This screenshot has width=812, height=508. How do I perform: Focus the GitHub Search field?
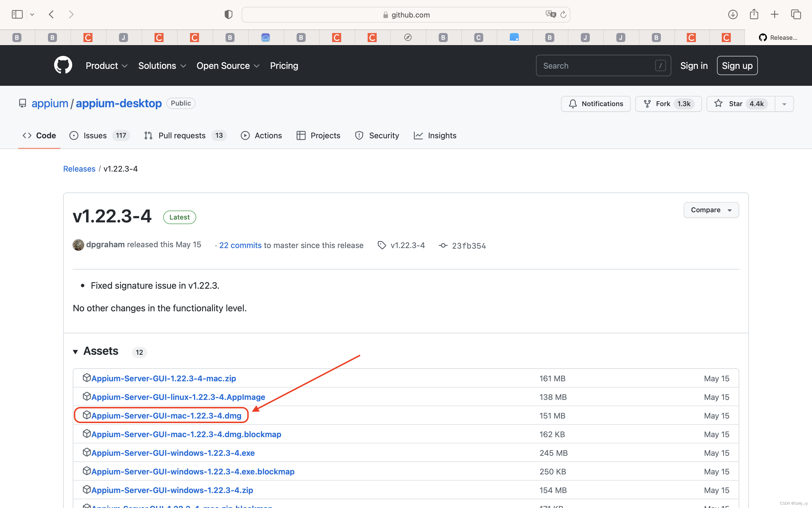tap(603, 65)
